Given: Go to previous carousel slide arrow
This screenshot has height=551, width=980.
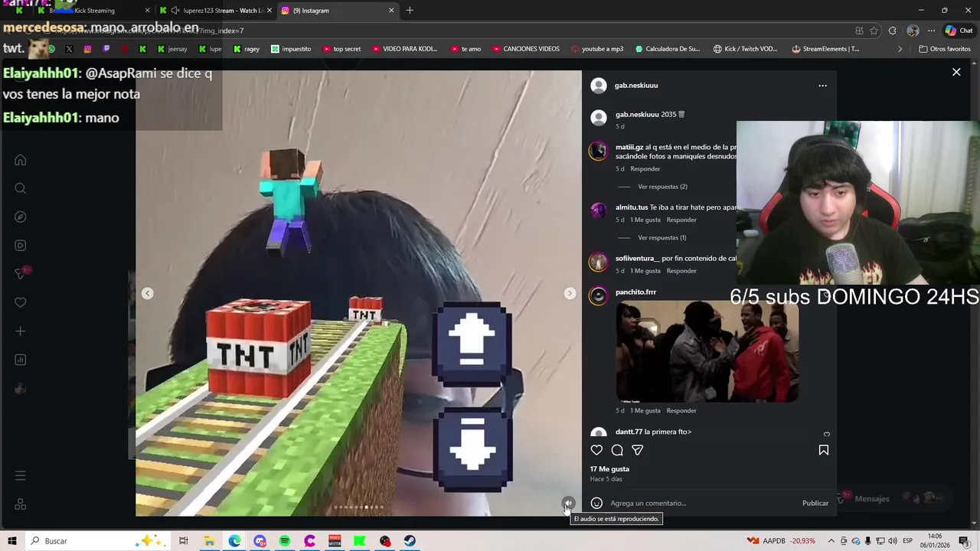Looking at the screenshot, I should point(148,294).
